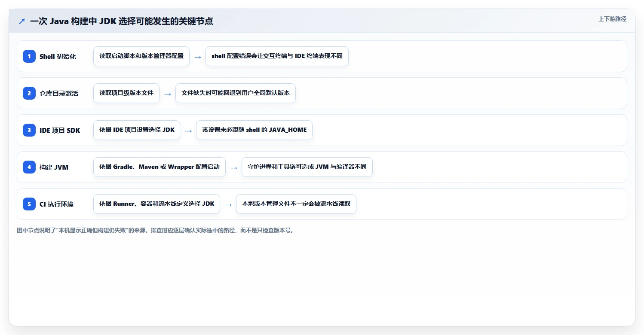Click the 守护进程和工具链可造成 JVM 与编译器不同 box
Screen dimensions: 644x335
(307, 167)
